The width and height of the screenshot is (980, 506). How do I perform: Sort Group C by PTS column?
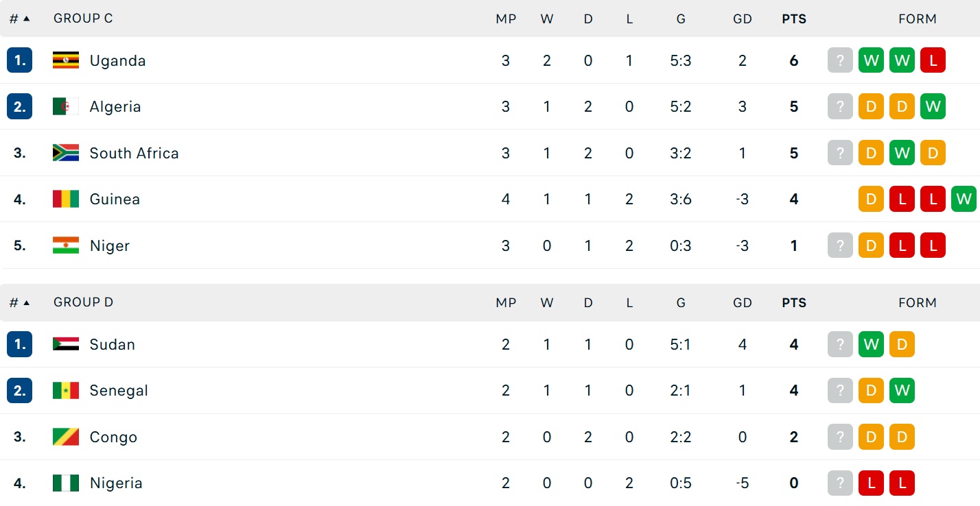point(794,19)
